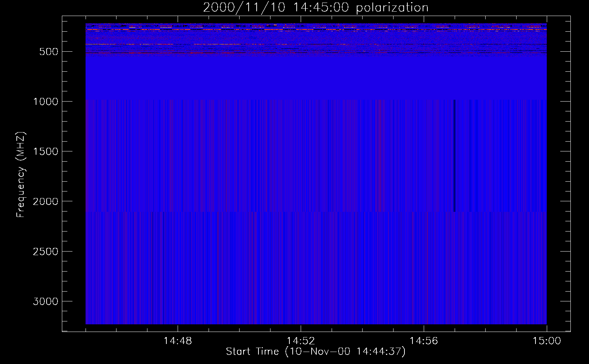Image resolution: width=589 pixels, height=364 pixels.
Task: Click the 'Start Time (10-Nov-00 14:44:37)' label
Action: point(316,352)
